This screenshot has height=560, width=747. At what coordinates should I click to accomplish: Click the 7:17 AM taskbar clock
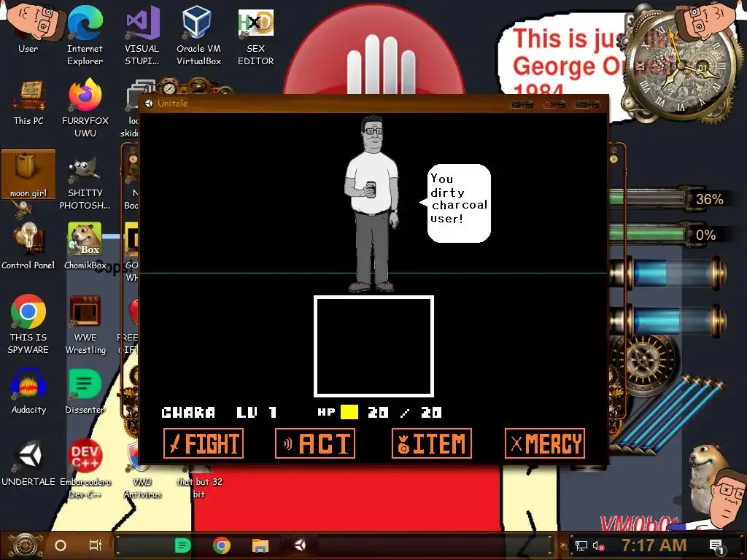(x=654, y=545)
